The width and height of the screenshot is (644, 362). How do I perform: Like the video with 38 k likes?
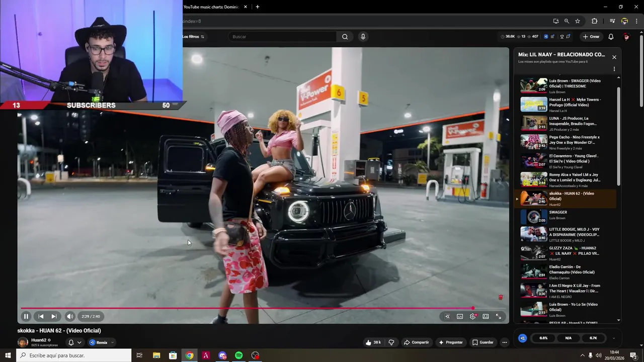[x=373, y=342]
